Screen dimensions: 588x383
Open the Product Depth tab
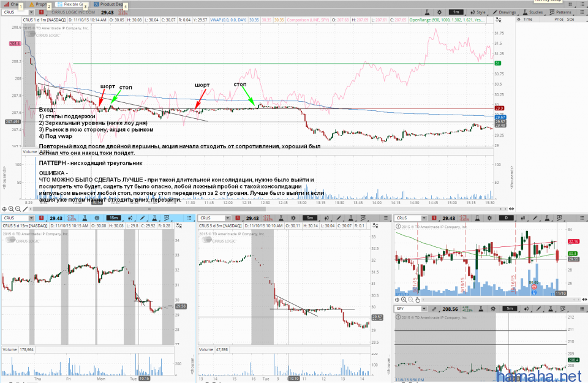[109, 4]
